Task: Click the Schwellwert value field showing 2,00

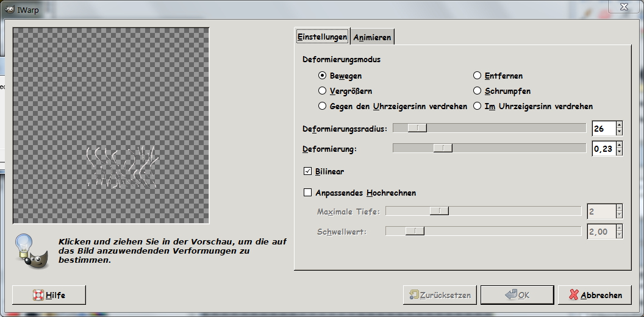Action: pos(602,232)
